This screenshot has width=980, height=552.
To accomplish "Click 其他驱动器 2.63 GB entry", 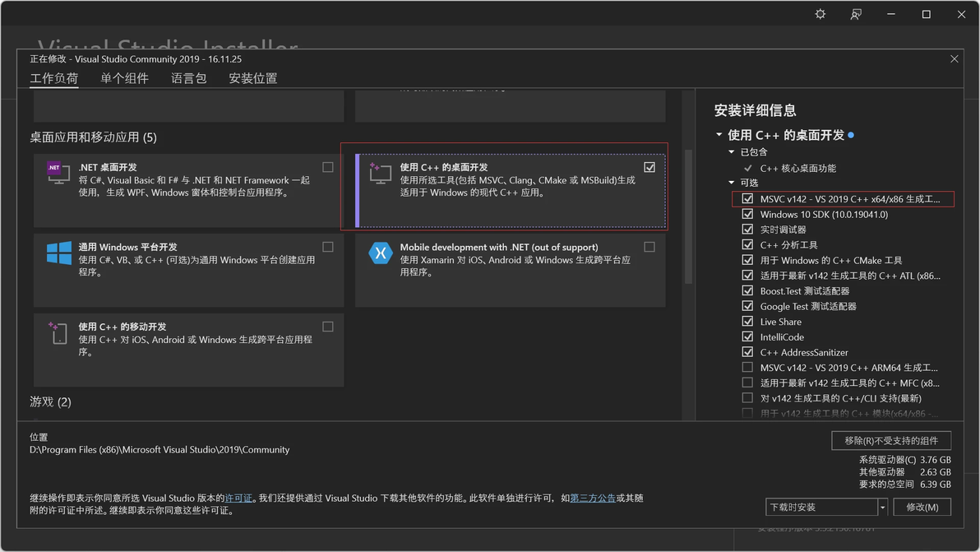I will click(905, 472).
